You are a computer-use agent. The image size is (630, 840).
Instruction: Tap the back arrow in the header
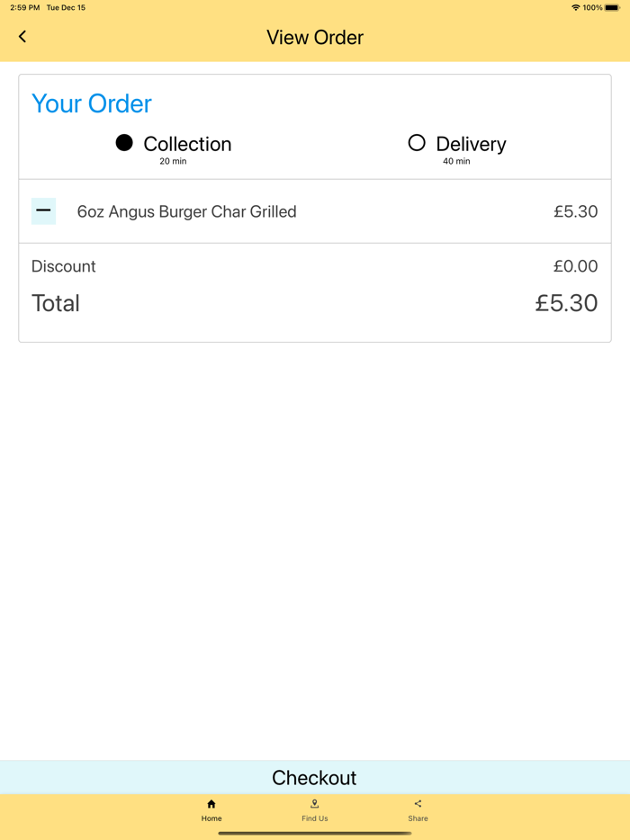click(x=22, y=37)
